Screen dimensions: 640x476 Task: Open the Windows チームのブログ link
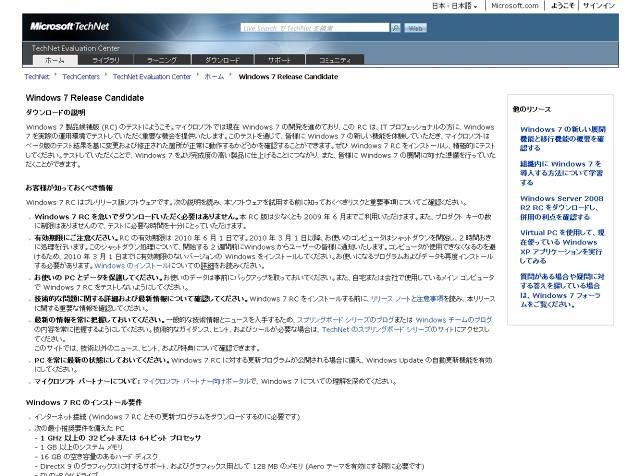(453, 320)
